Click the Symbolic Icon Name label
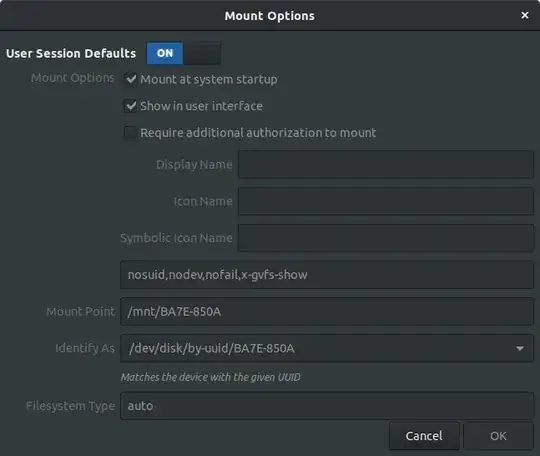Image resolution: width=540 pixels, height=456 pixels. click(x=176, y=238)
